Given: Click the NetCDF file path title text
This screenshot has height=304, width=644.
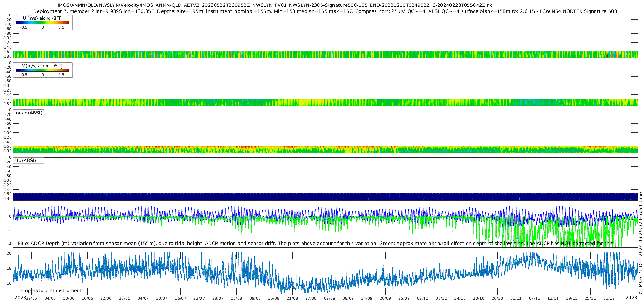Looking at the screenshot, I should click(275, 5).
